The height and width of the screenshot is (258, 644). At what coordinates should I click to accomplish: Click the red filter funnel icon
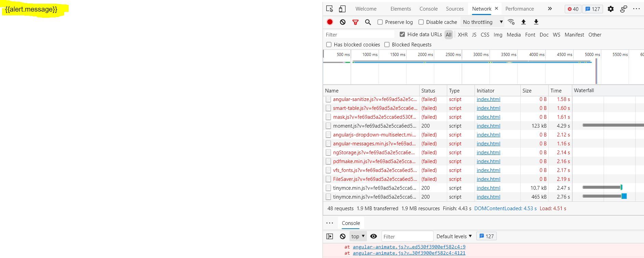[355, 22]
